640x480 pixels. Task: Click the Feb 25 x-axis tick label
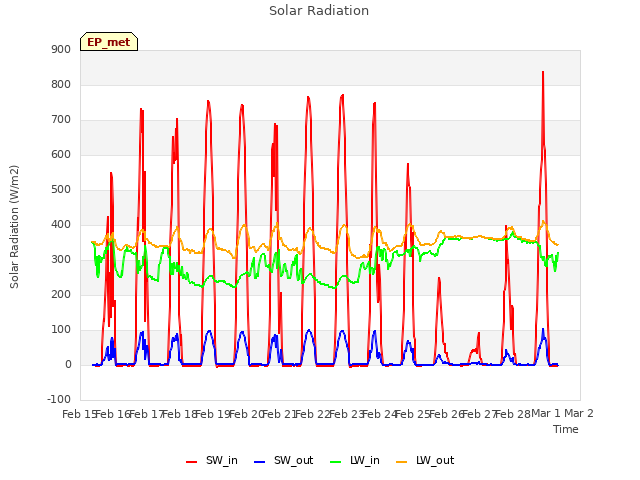tap(412, 414)
